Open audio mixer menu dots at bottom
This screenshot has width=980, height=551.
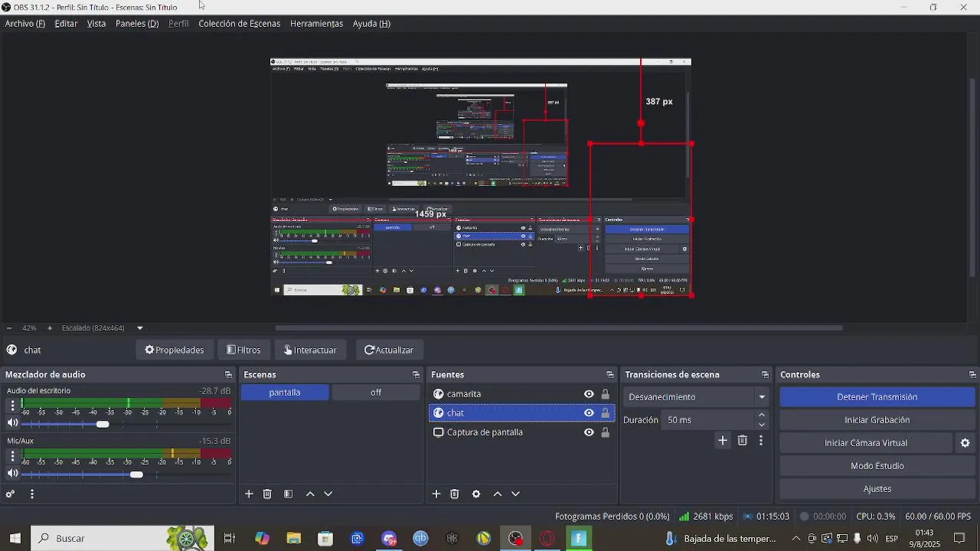32,494
